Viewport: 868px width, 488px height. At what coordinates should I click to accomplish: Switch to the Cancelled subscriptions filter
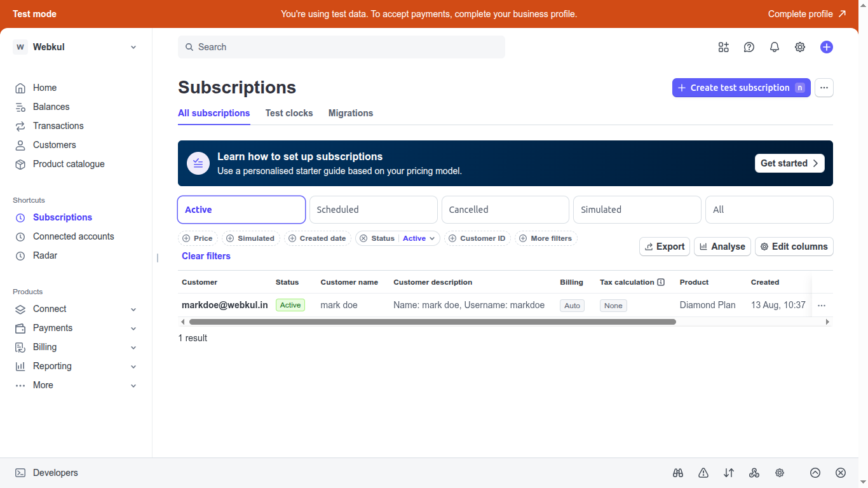tap(505, 209)
